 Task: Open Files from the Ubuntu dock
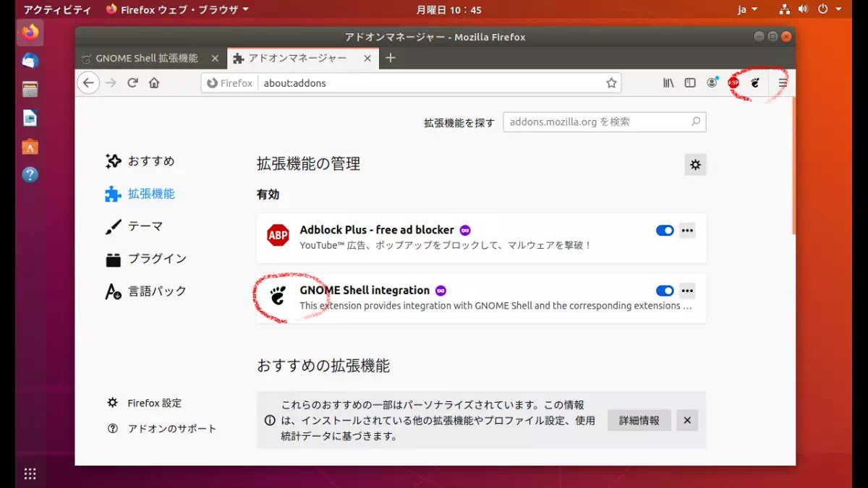click(30, 90)
